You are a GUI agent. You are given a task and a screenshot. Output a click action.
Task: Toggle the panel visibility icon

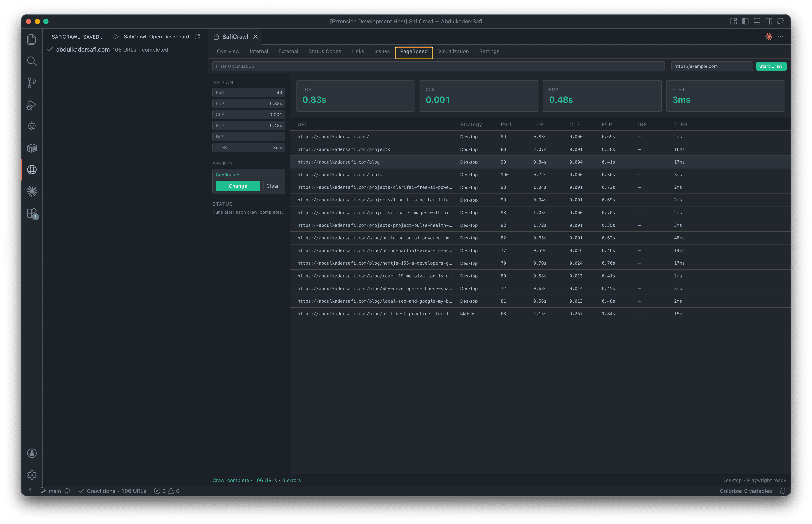click(x=757, y=21)
